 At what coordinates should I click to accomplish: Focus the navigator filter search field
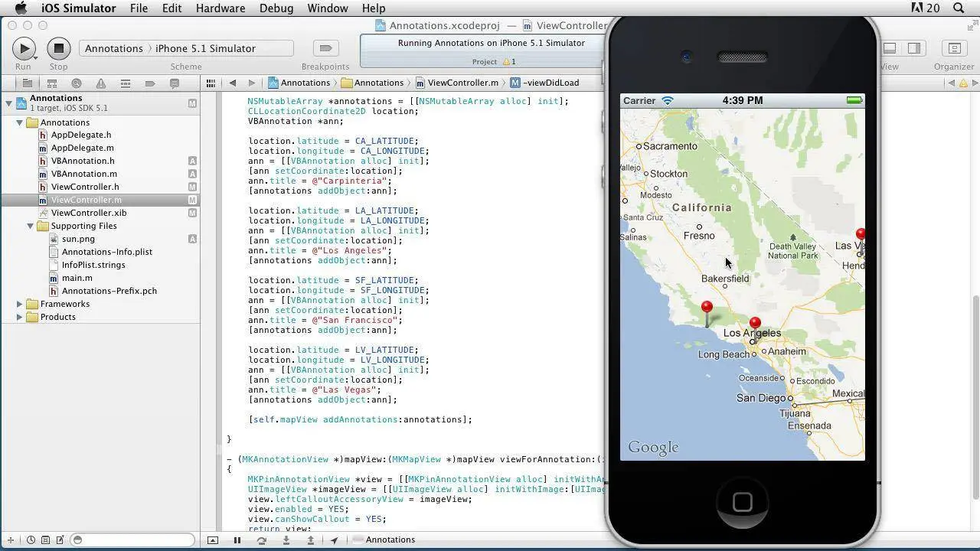132,540
